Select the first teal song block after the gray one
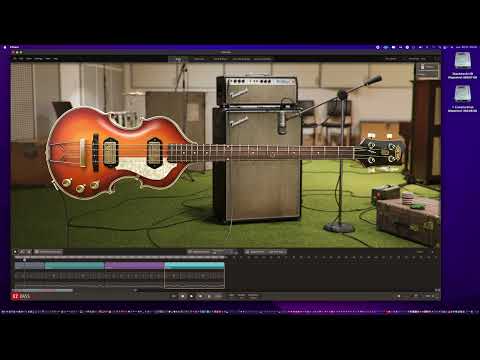The width and height of the screenshot is (480, 360). coord(74,266)
